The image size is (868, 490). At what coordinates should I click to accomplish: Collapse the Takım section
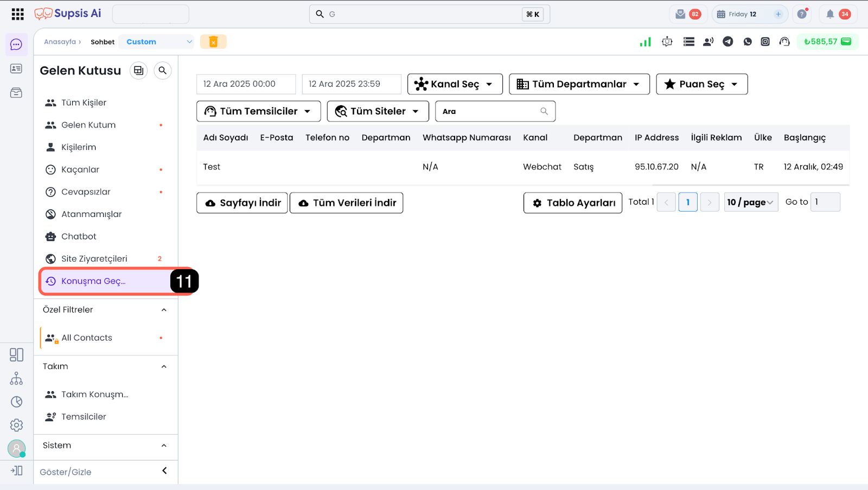[164, 367]
